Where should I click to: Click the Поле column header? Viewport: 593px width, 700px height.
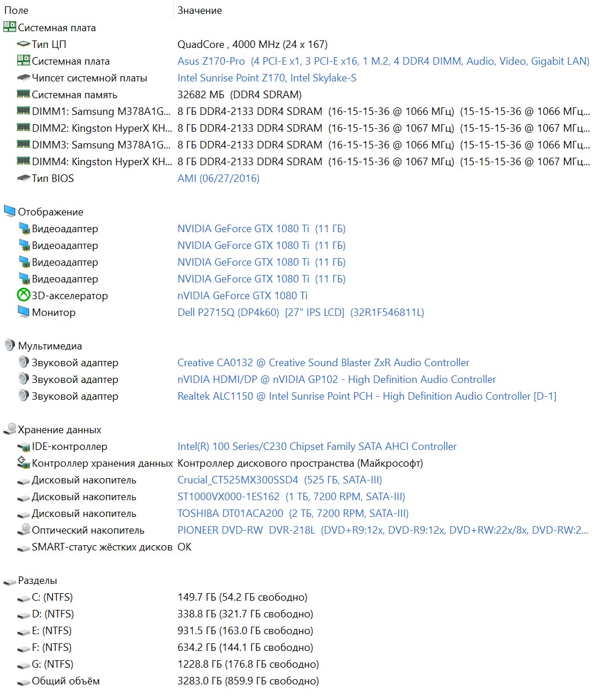(16, 10)
